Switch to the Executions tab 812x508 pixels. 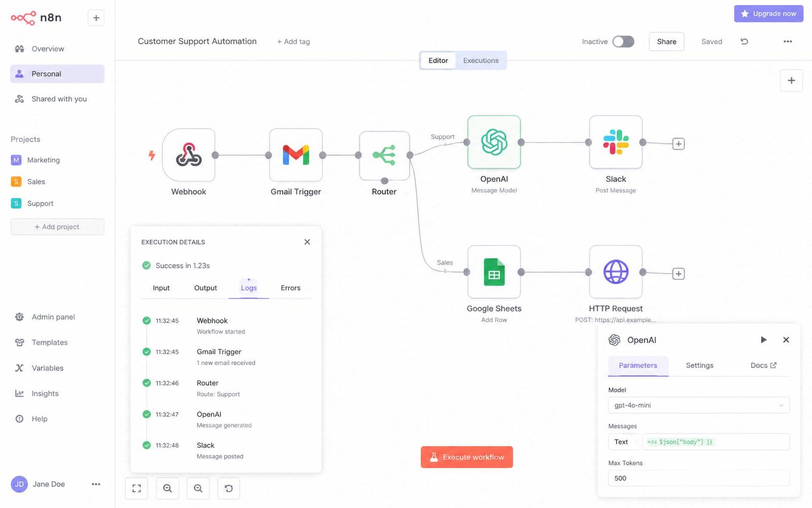(x=481, y=60)
